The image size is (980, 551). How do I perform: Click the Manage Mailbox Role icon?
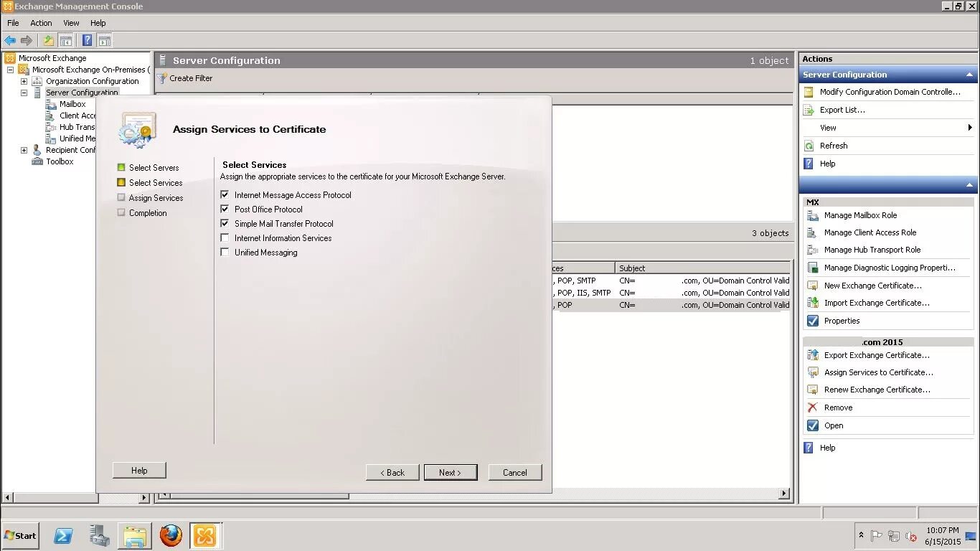click(813, 215)
